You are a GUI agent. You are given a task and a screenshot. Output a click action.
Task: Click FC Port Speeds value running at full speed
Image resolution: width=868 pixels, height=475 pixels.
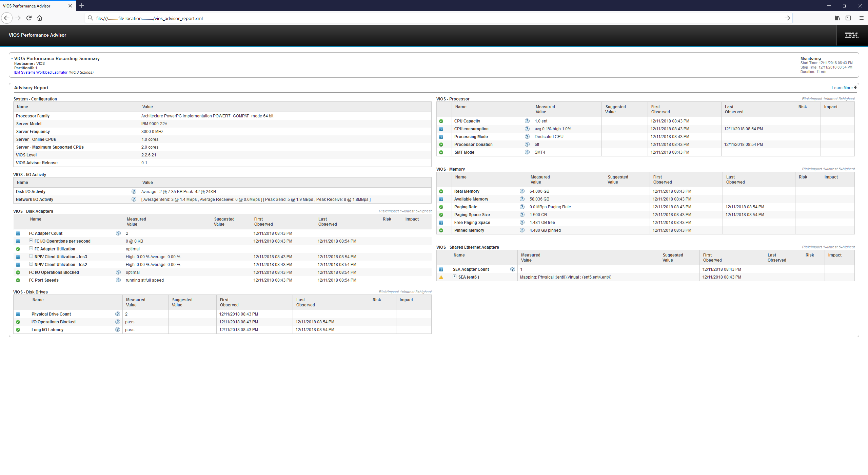click(144, 280)
